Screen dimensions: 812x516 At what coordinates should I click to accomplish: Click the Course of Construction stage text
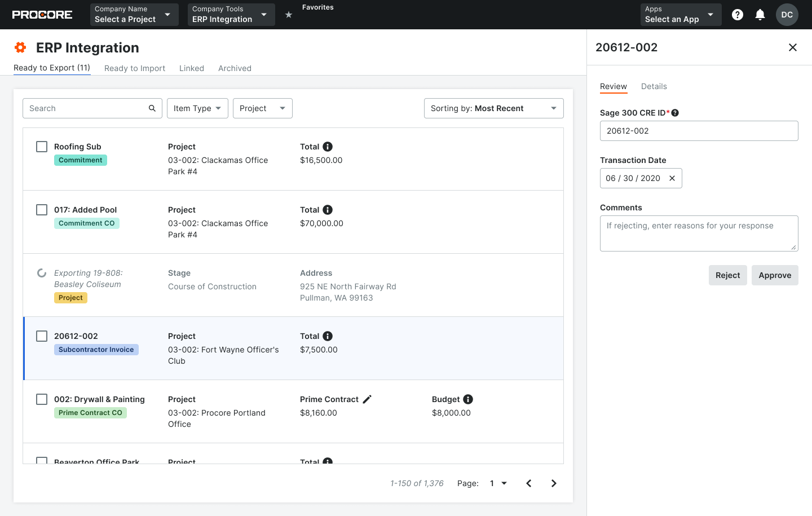pyautogui.click(x=212, y=286)
